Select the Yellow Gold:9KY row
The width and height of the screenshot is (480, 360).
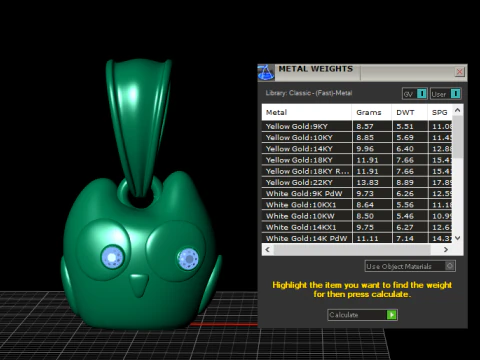[x=357, y=126]
